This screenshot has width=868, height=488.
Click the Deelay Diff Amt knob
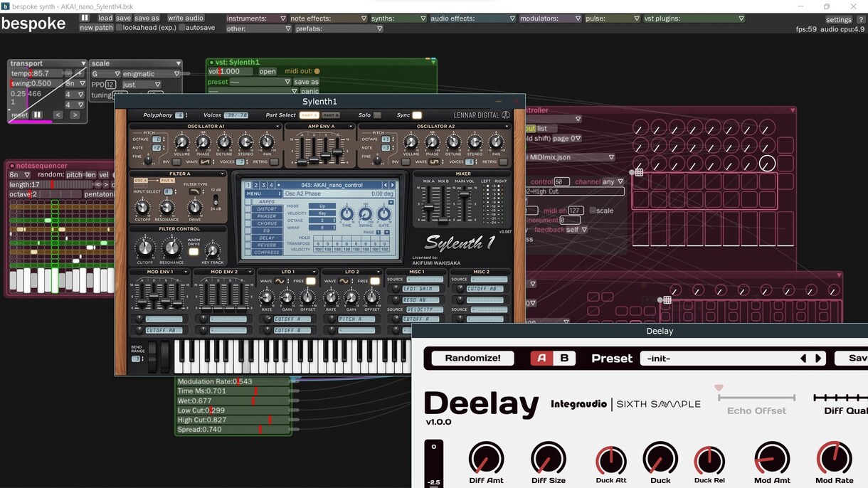486,459
